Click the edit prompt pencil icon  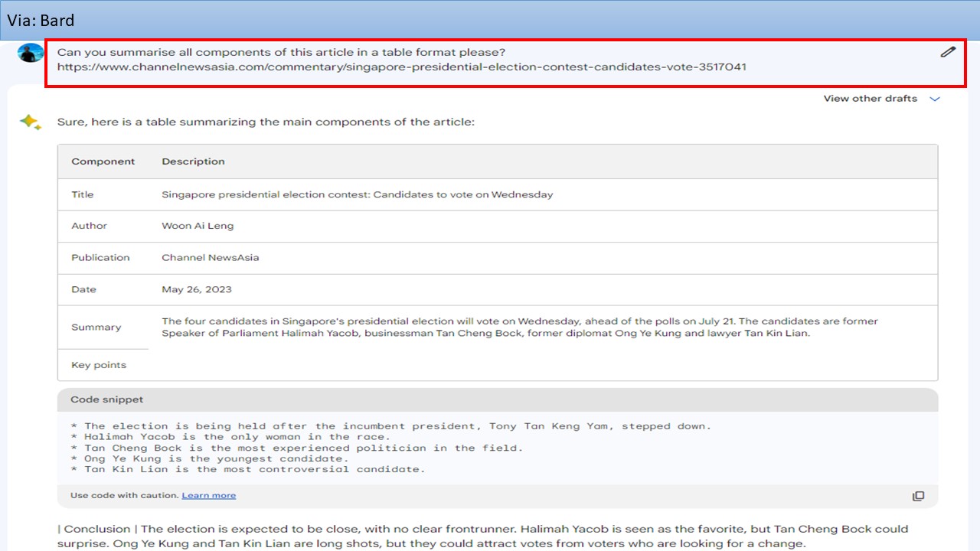(948, 52)
